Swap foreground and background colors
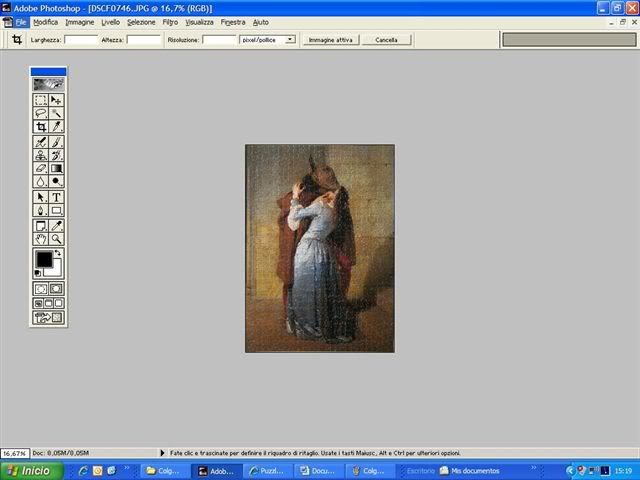640x480 pixels. coord(58,253)
